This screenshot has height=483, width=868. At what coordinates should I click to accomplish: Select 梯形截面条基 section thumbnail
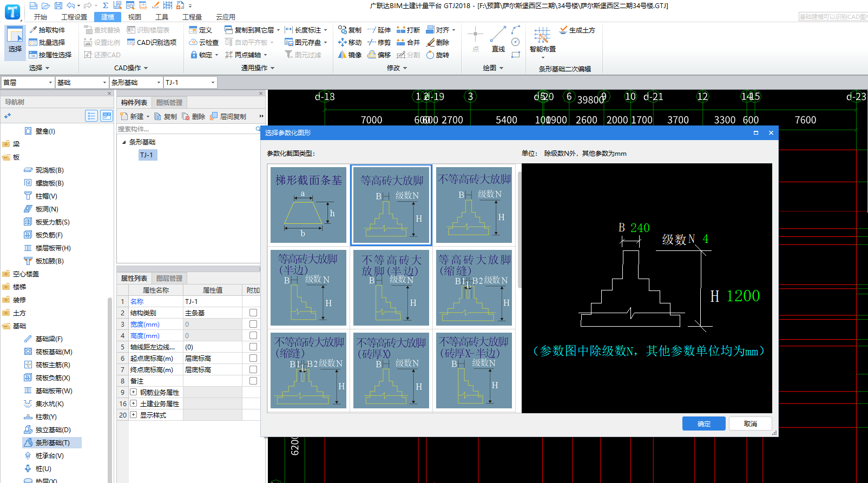[x=308, y=205]
